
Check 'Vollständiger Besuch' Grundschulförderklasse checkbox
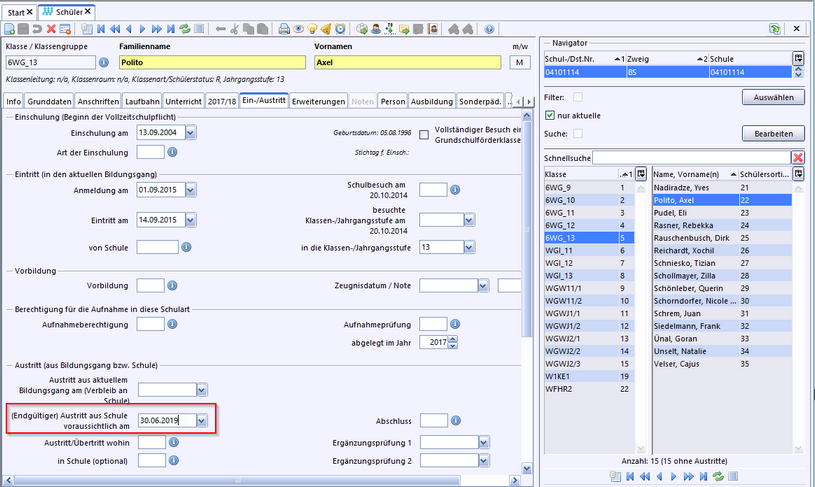[x=425, y=134]
